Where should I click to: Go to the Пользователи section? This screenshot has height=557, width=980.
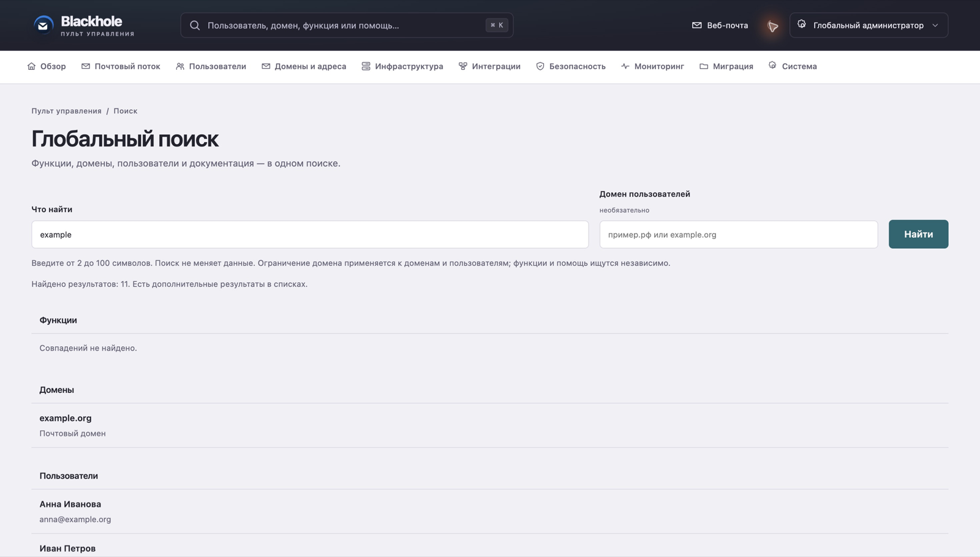click(x=211, y=66)
